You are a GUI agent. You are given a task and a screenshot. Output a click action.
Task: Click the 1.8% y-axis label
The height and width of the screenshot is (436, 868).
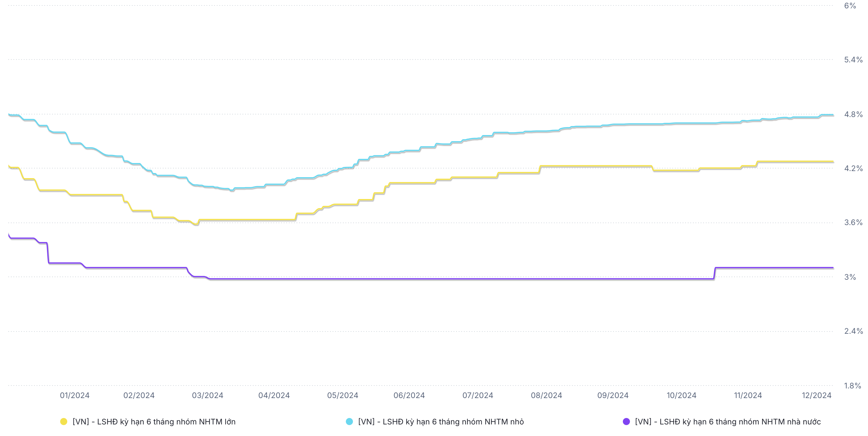pos(853,386)
